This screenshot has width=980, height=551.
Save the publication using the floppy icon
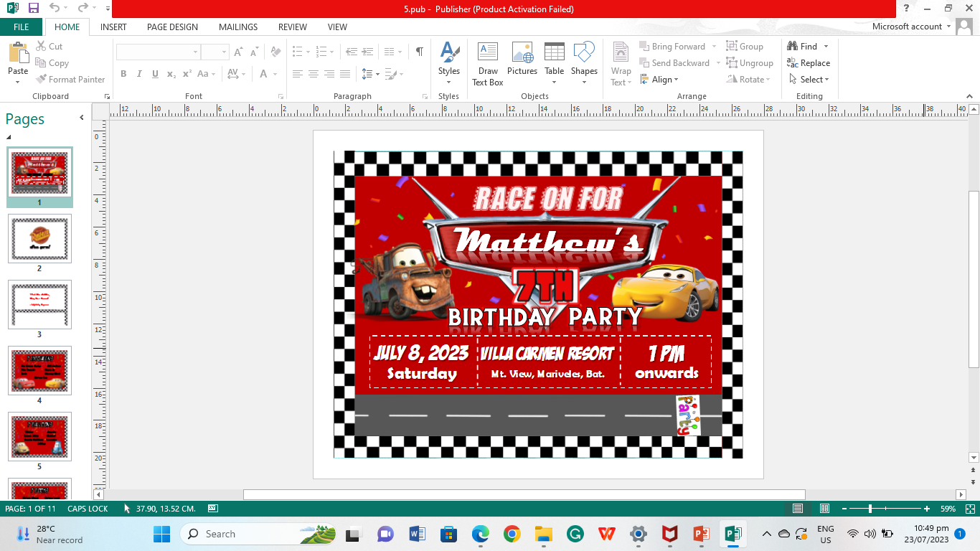pos(33,9)
